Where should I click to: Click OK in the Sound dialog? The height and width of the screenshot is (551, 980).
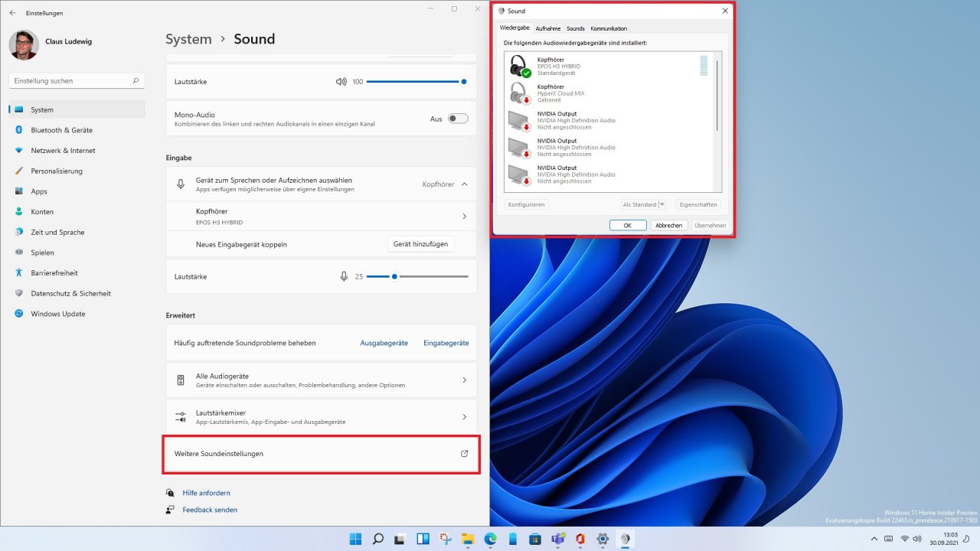coord(627,225)
